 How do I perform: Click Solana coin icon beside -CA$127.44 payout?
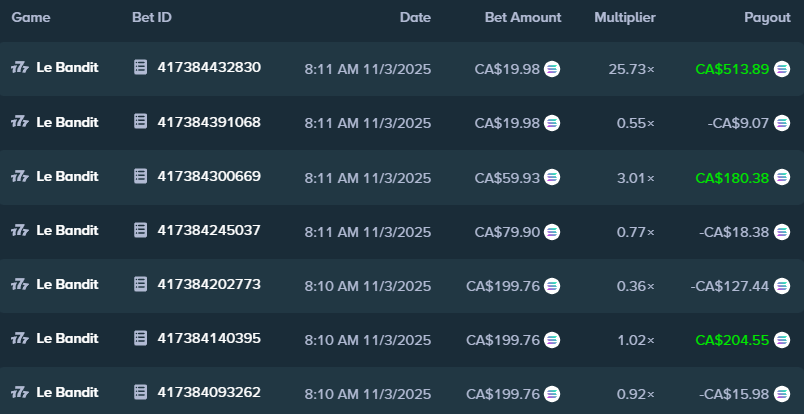coord(782,286)
